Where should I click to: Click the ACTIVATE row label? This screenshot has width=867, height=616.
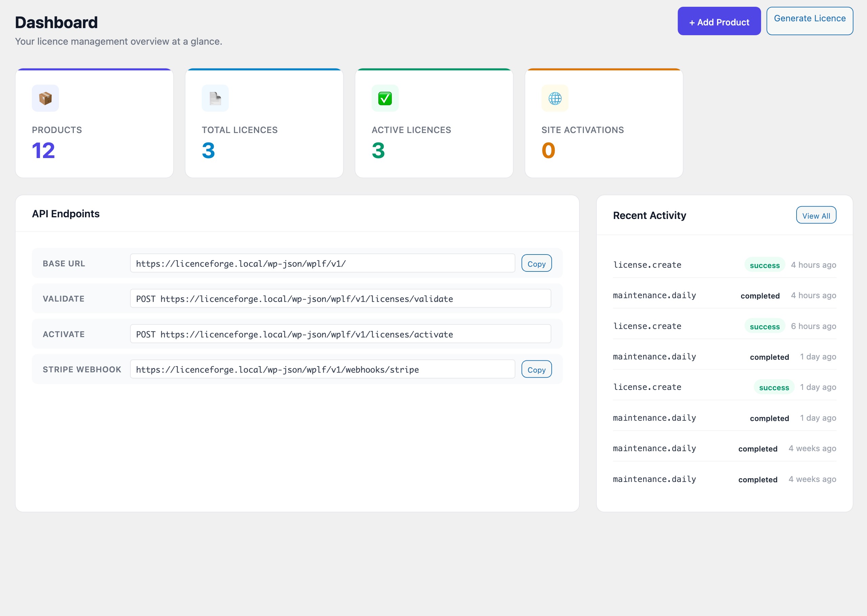tap(63, 334)
